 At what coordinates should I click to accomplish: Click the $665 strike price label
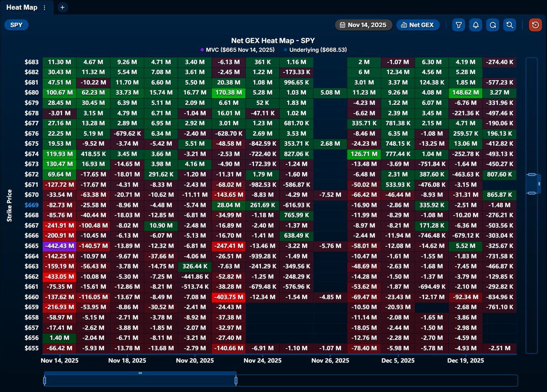point(32,246)
